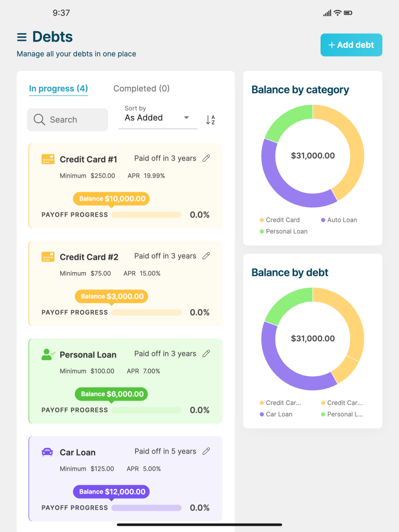Click the Balance by debt heading
This screenshot has height=532, width=399.
pyautogui.click(x=290, y=273)
